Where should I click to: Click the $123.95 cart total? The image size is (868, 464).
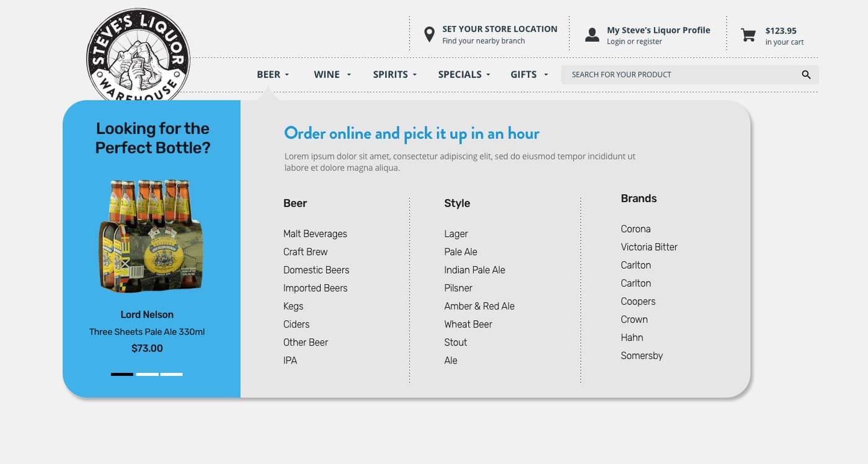[x=781, y=30]
